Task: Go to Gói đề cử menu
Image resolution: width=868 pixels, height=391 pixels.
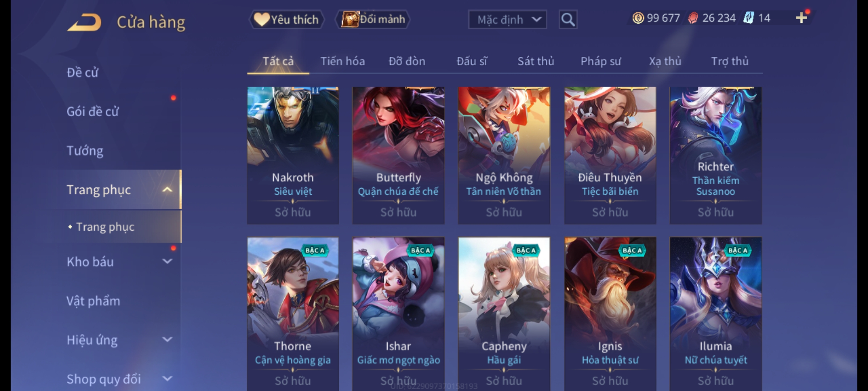Action: pyautogui.click(x=93, y=112)
